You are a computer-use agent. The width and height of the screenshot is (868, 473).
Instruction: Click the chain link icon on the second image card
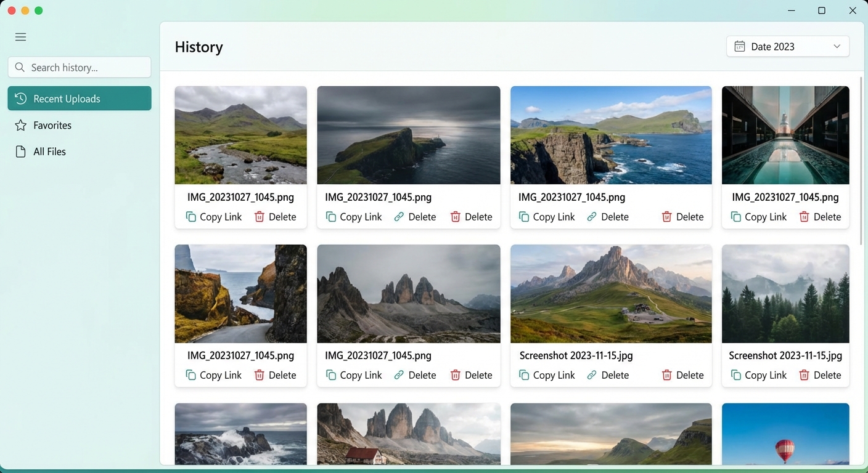point(400,217)
